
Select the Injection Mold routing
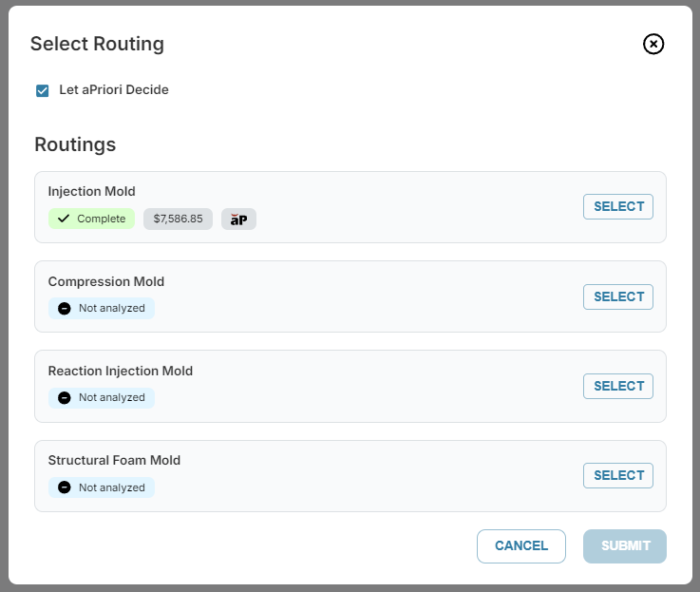(618, 206)
